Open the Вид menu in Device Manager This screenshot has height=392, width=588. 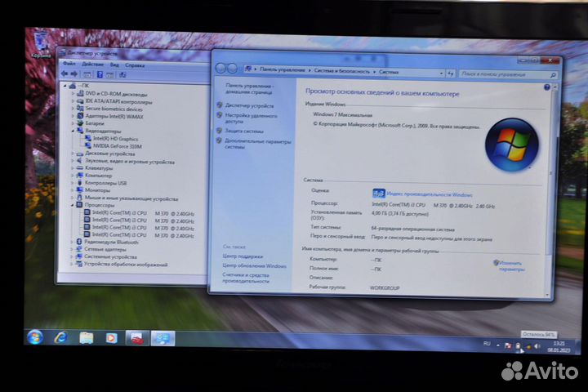click(x=114, y=65)
